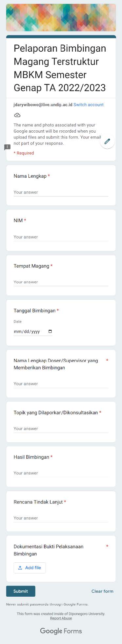Click the Topik yang Dilaporkan answer field
Viewport: 122px width, 644px height.
click(61, 429)
